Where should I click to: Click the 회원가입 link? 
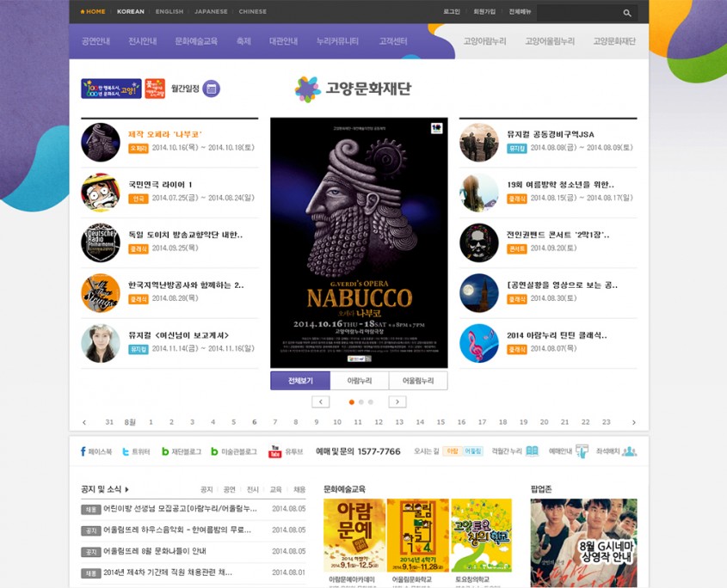[484, 11]
